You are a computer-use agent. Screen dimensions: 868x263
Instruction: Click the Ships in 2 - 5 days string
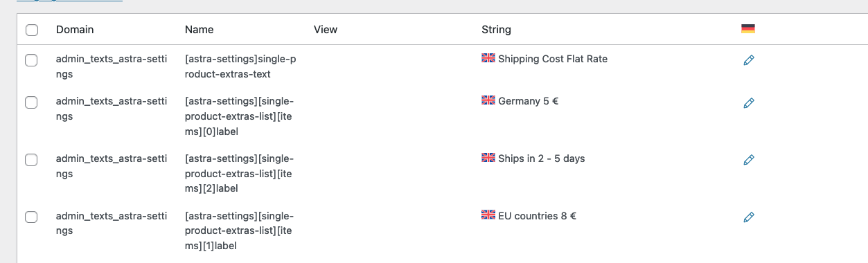[542, 158]
